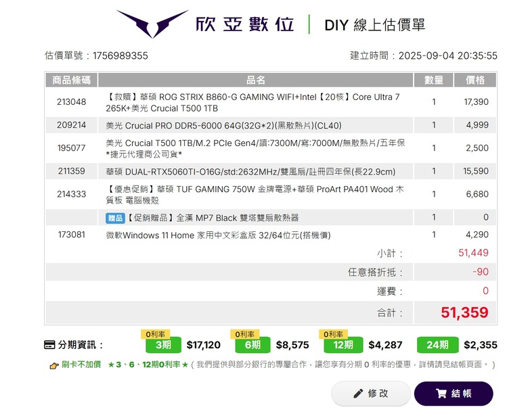Image resolution: width=528 pixels, height=420 pixels.
Task: Click the 小計 amount 51,449
Action: click(x=473, y=253)
